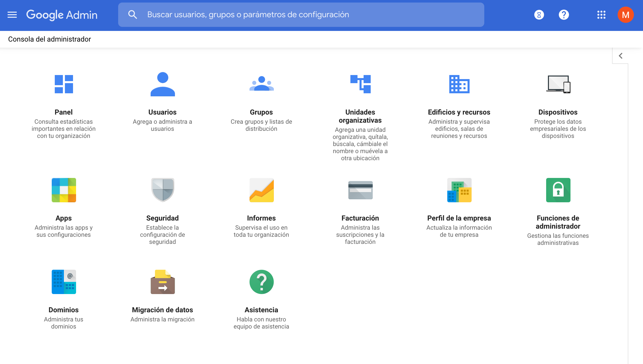Open the Dispositivos laptop icon

click(x=558, y=84)
